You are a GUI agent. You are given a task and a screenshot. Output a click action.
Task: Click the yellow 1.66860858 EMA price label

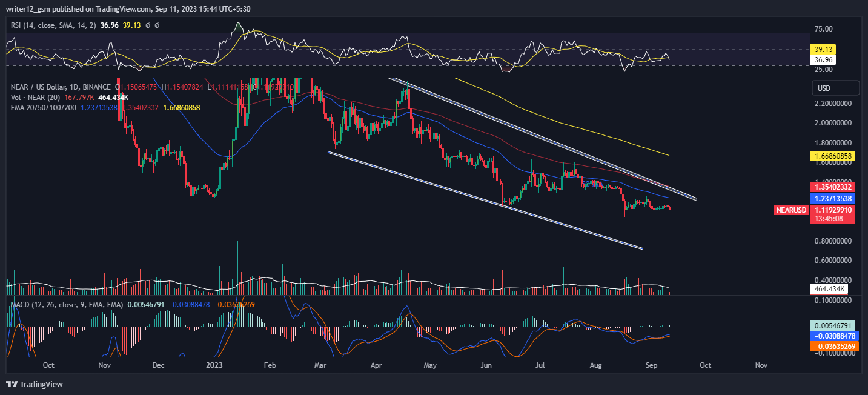pyautogui.click(x=832, y=156)
